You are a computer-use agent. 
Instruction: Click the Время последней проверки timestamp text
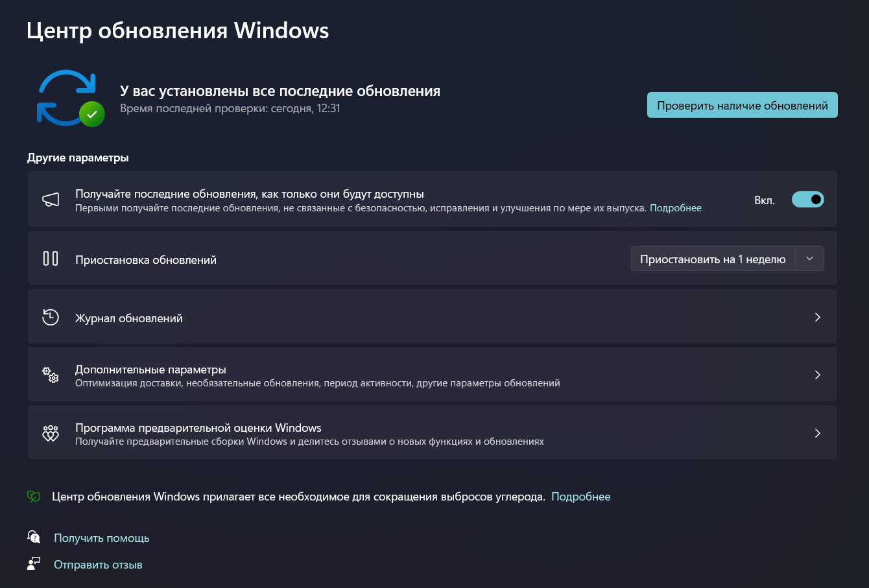point(230,108)
